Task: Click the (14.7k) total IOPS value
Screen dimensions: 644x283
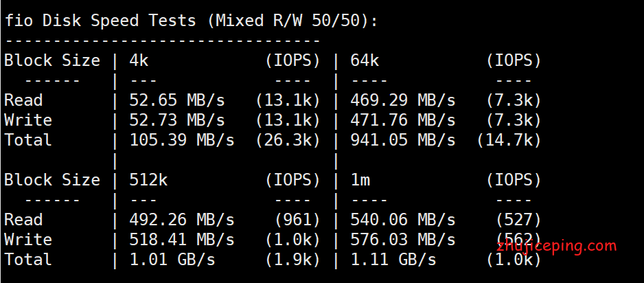Action: pos(509,141)
